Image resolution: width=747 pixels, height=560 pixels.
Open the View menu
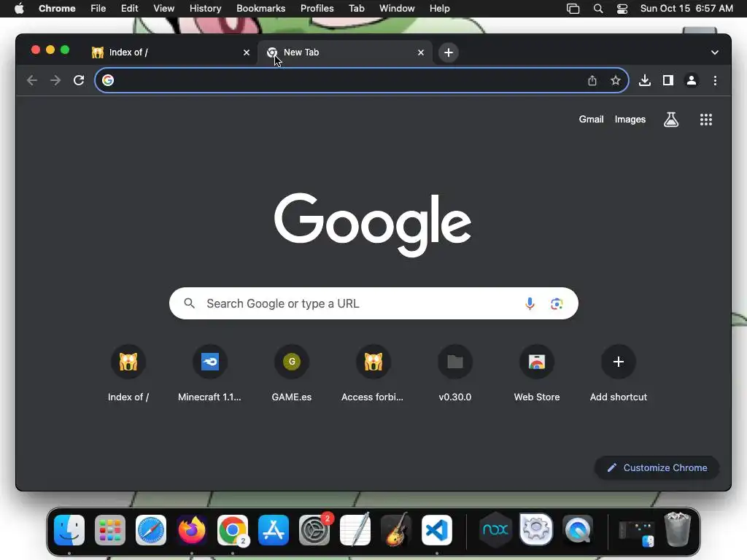click(x=163, y=9)
